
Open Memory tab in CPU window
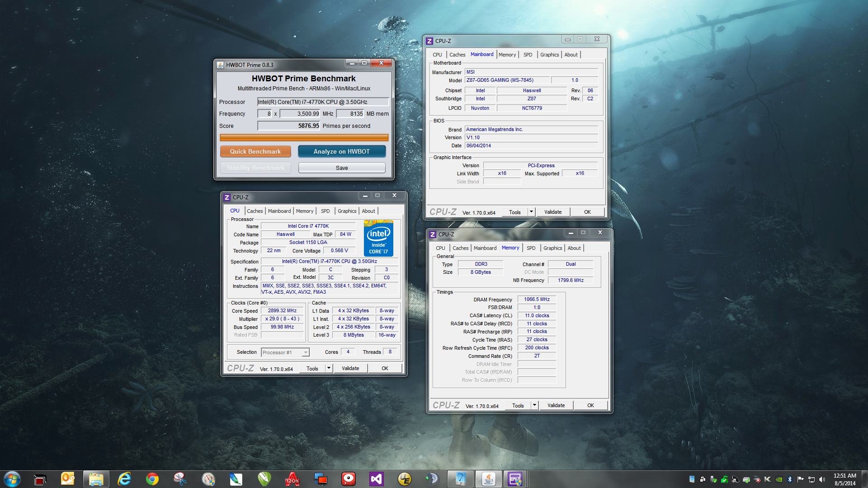point(305,211)
